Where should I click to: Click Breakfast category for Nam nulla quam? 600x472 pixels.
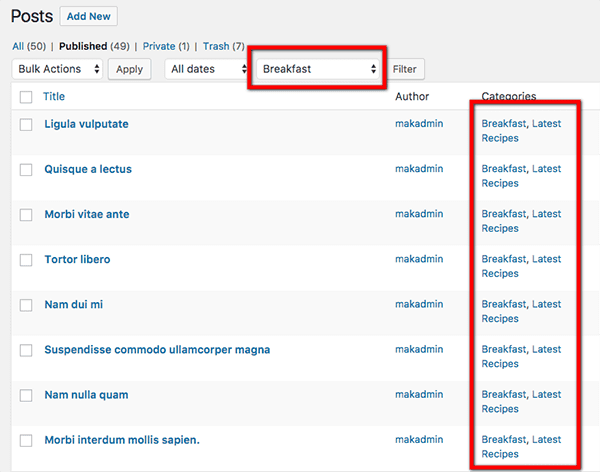(x=503, y=395)
